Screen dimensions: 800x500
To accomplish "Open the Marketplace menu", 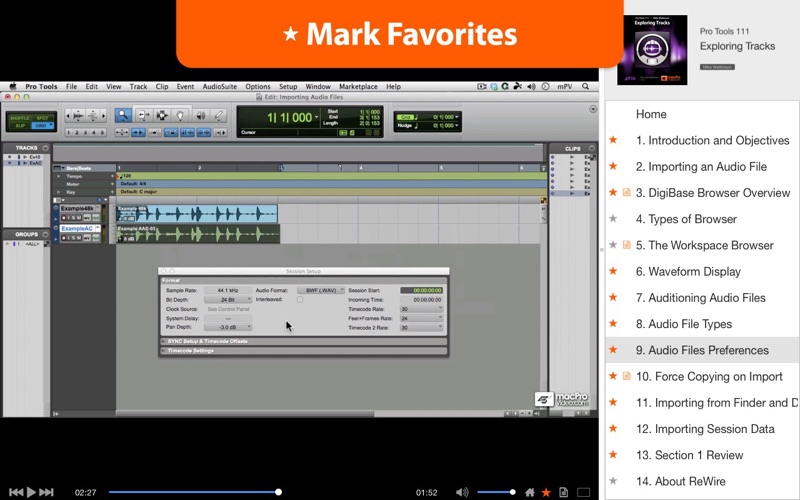I will (x=358, y=86).
